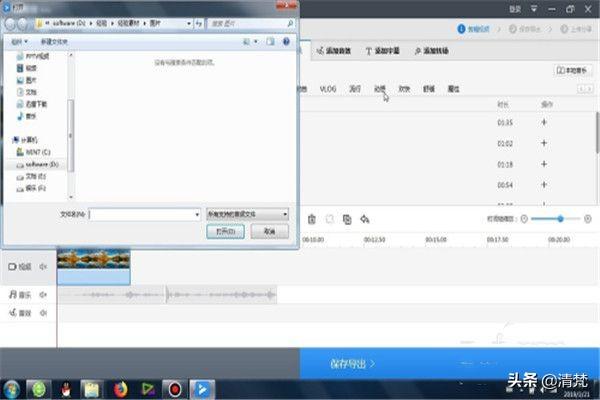Open the Organize dropdown in file dialog
The height and width of the screenshot is (400, 600).
[19, 41]
